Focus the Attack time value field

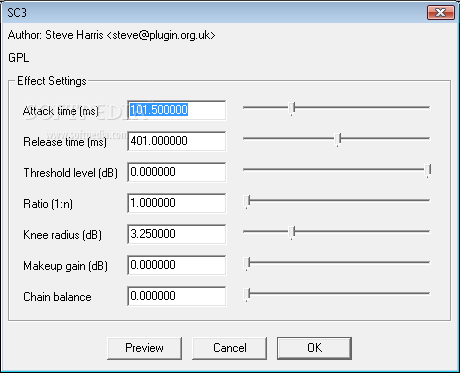point(176,110)
